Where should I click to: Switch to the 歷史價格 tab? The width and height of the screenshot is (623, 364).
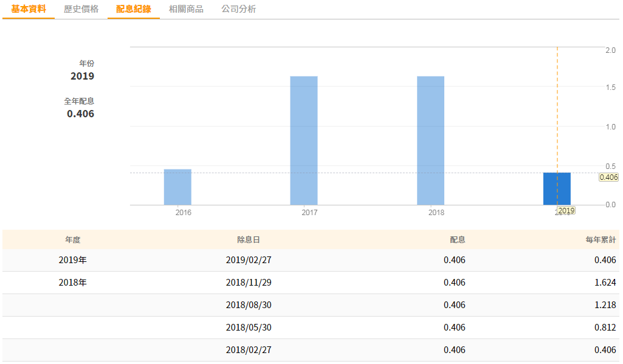coord(81,9)
